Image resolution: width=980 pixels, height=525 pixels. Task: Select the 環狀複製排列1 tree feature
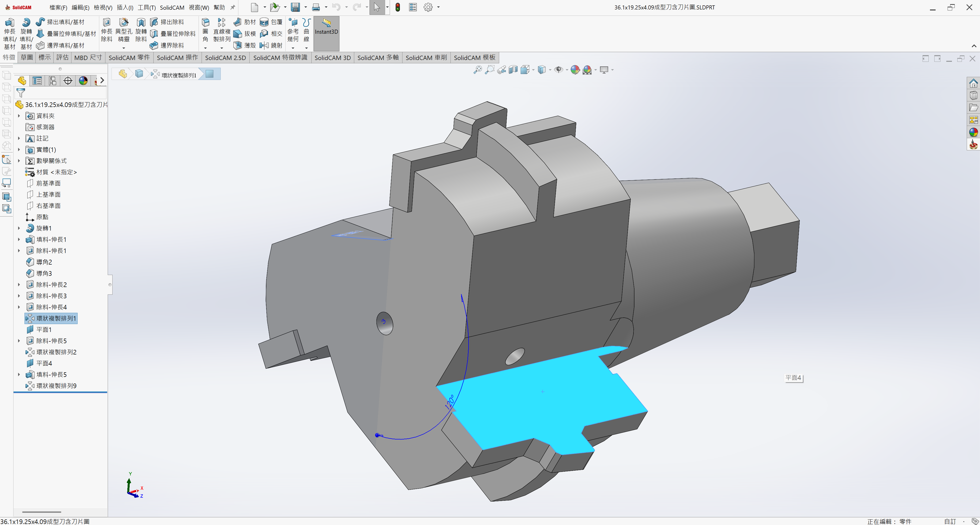(x=51, y=318)
